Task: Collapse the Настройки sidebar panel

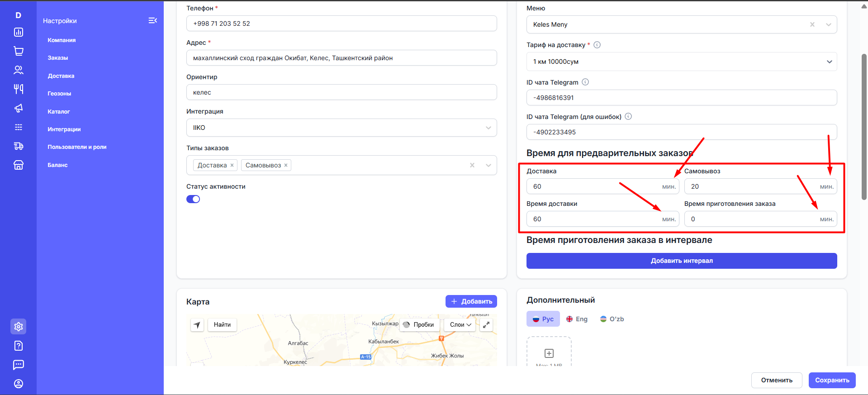Action: pos(153,20)
